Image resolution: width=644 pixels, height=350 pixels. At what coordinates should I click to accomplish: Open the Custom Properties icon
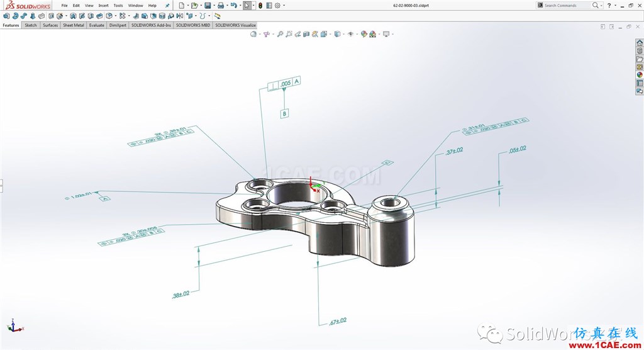tap(640, 83)
